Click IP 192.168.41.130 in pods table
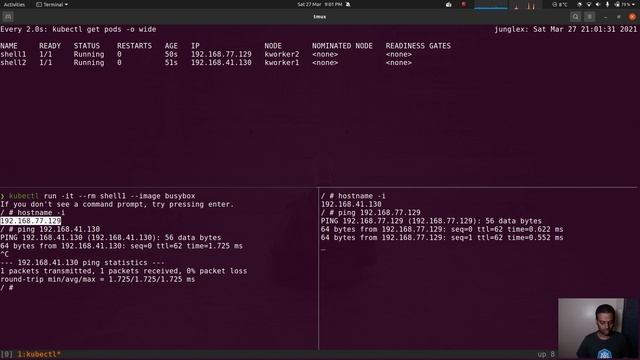The height and width of the screenshot is (360, 640). point(221,62)
